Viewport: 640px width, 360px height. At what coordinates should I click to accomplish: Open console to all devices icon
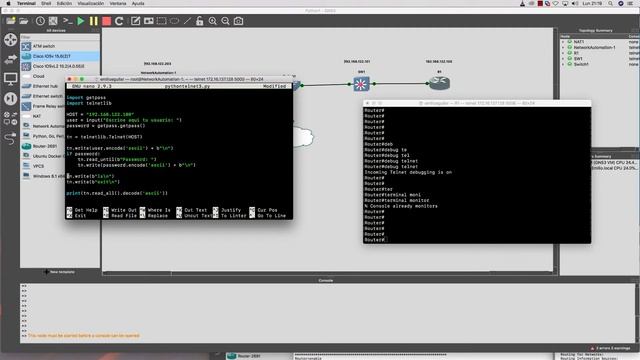pos(67,21)
